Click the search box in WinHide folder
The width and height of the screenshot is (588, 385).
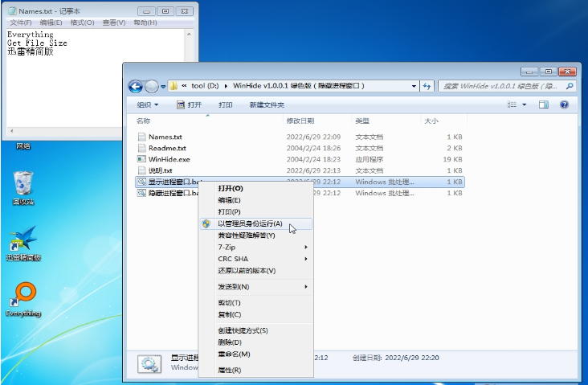click(506, 86)
